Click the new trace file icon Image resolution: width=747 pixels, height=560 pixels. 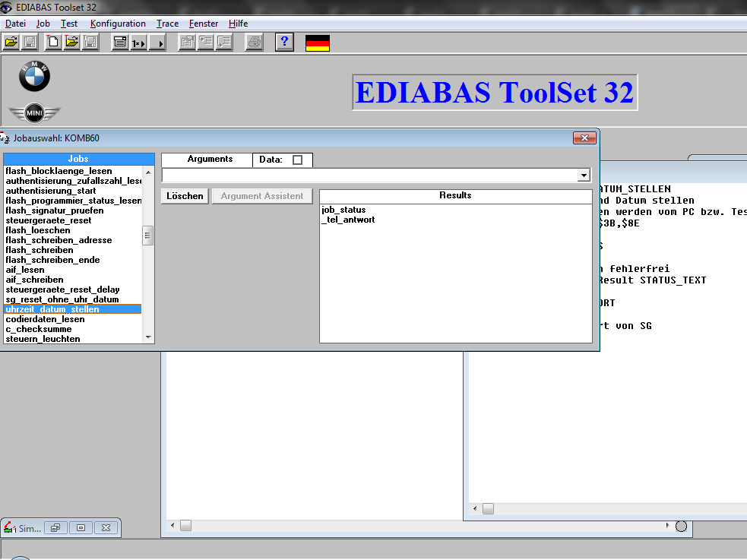click(x=53, y=43)
